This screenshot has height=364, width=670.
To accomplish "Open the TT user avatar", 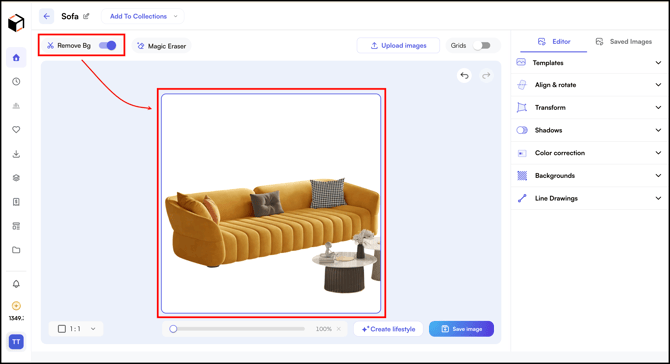I will click(x=16, y=341).
